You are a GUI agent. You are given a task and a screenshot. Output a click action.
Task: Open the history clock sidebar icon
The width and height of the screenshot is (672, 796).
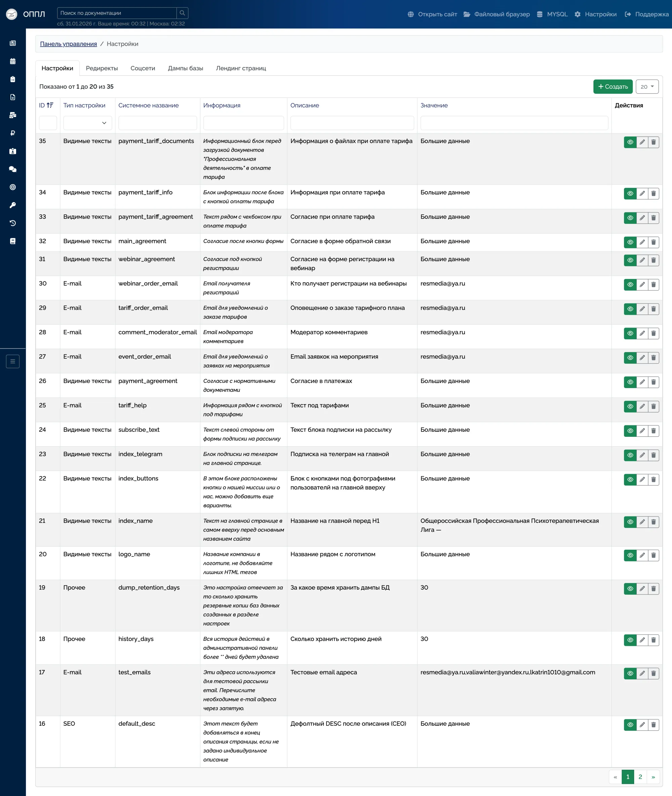tap(12, 223)
